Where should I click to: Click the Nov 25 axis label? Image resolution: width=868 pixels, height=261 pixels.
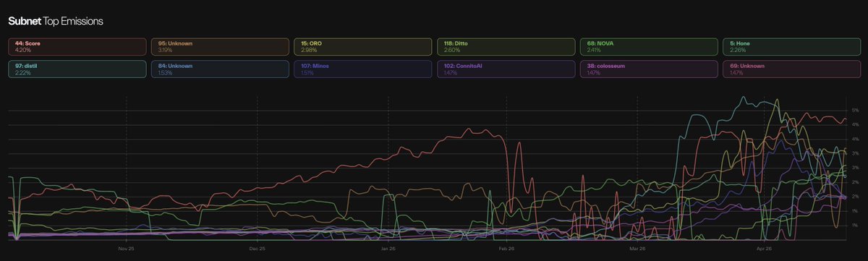pyautogui.click(x=126, y=248)
